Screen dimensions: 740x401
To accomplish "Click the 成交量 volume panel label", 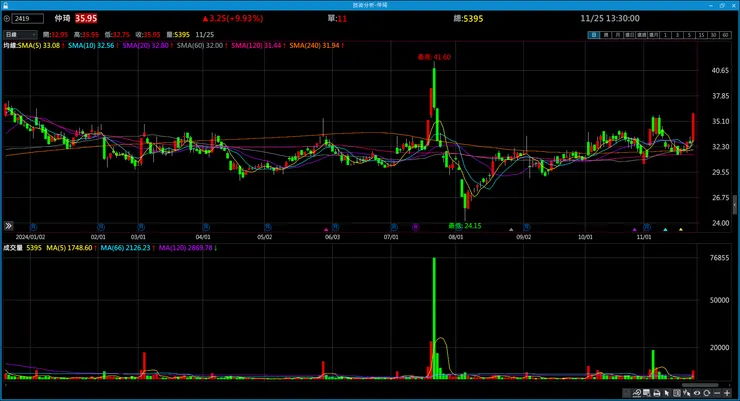I will pyautogui.click(x=13, y=248).
